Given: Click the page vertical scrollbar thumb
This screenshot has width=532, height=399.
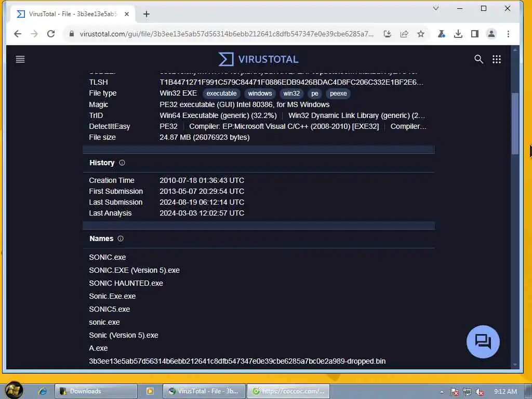Looking at the screenshot, I should pyautogui.click(x=515, y=123).
